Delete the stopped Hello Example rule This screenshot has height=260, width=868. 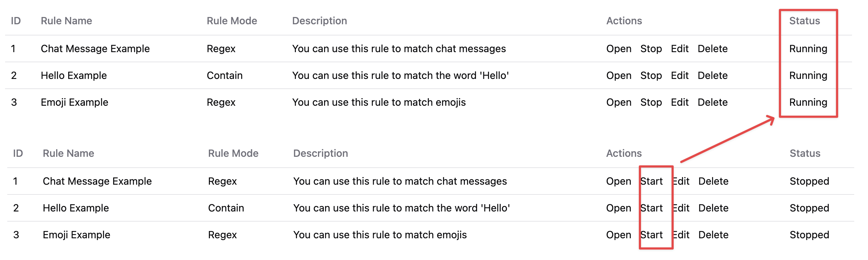(713, 208)
